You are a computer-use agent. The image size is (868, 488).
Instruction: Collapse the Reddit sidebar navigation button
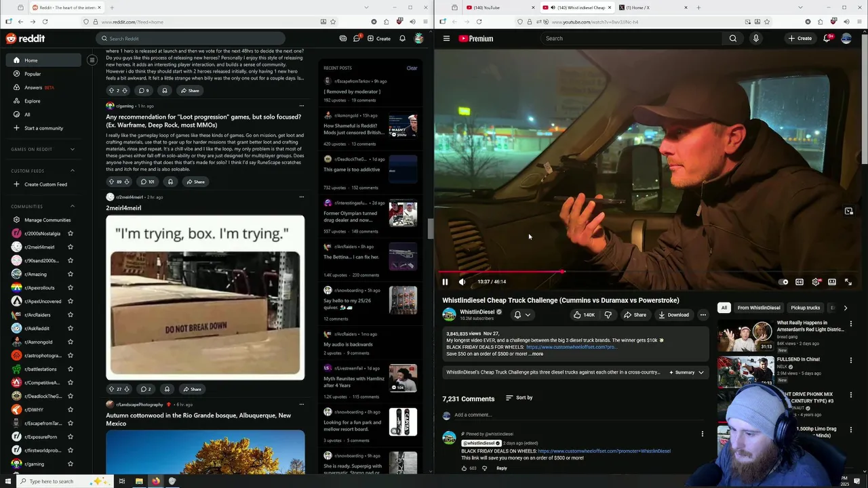[x=92, y=60]
